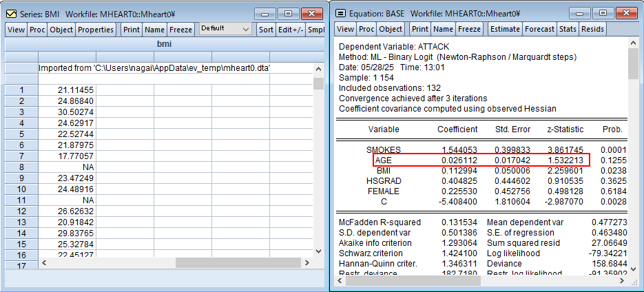The height and width of the screenshot is (292, 644).
Task: Maximize the Series BMI window
Action: tap(287, 13)
